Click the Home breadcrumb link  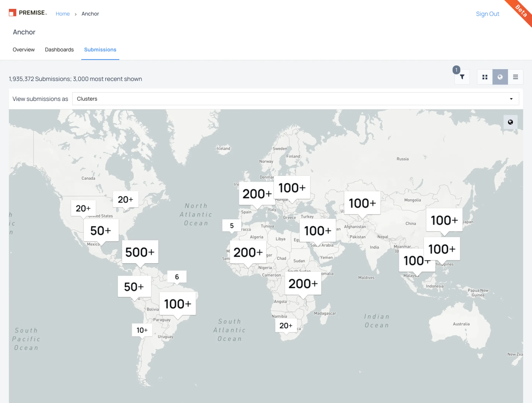[x=63, y=14]
